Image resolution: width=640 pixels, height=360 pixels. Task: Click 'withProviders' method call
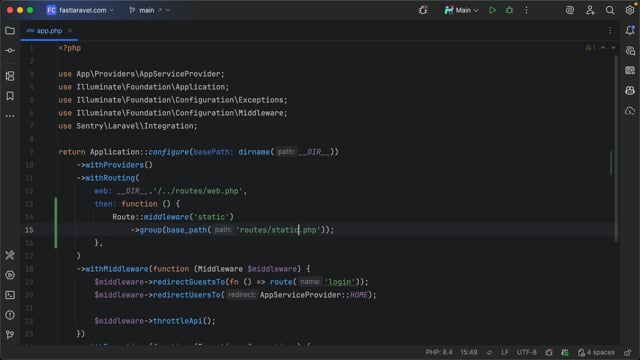[114, 165]
